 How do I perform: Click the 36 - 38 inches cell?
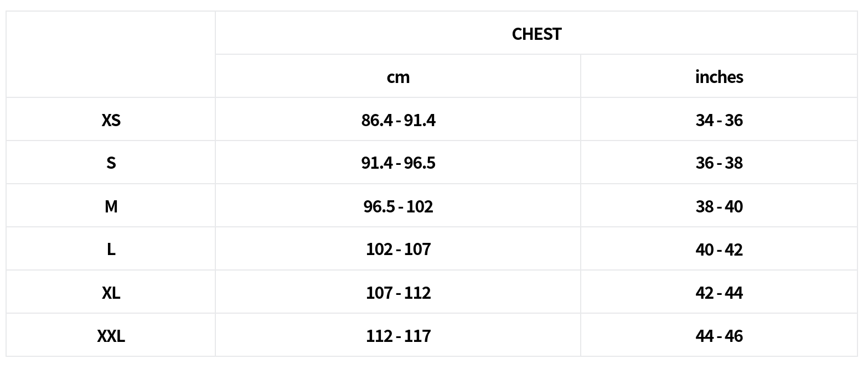(719, 163)
